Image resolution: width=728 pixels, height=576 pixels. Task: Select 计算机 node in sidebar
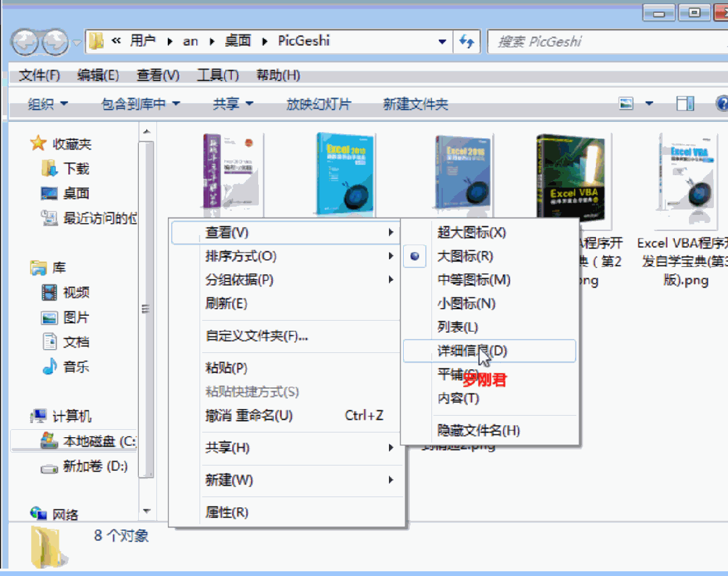[61, 416]
